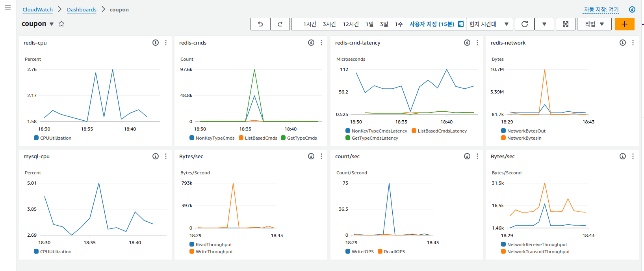Favorite the coupon dashboard with the star

pos(61,24)
